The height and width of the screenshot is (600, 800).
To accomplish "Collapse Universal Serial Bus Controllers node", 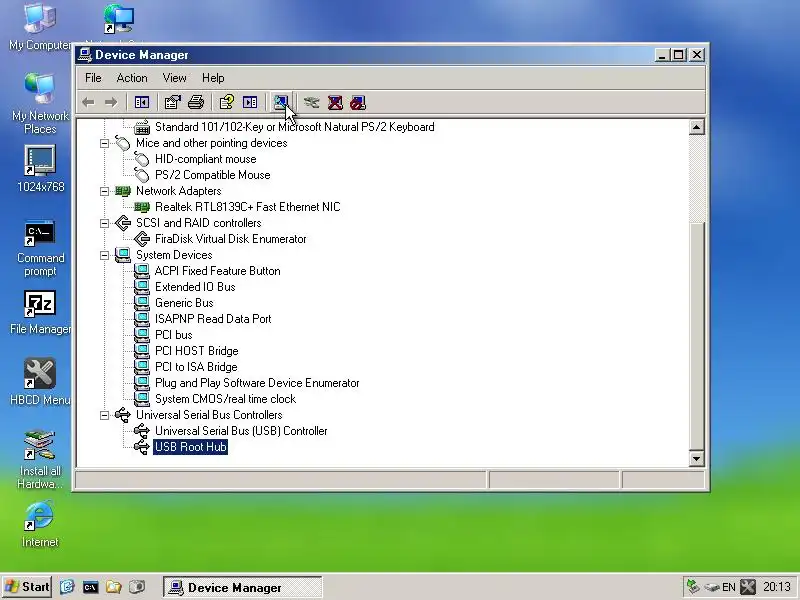I will pyautogui.click(x=104, y=415).
